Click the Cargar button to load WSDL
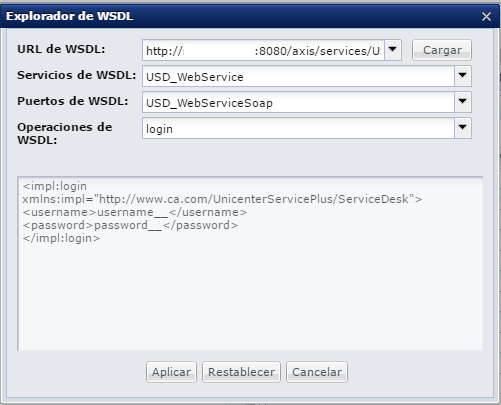 click(442, 50)
